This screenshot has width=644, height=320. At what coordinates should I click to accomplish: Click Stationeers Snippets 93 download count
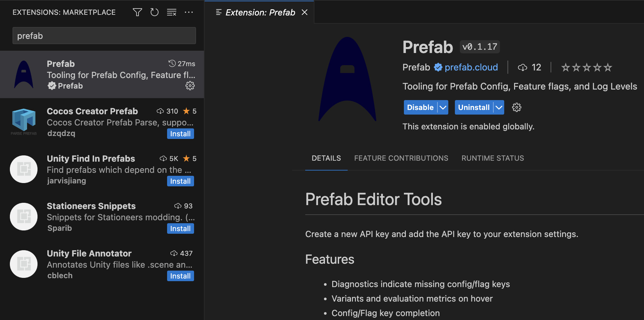(x=183, y=206)
